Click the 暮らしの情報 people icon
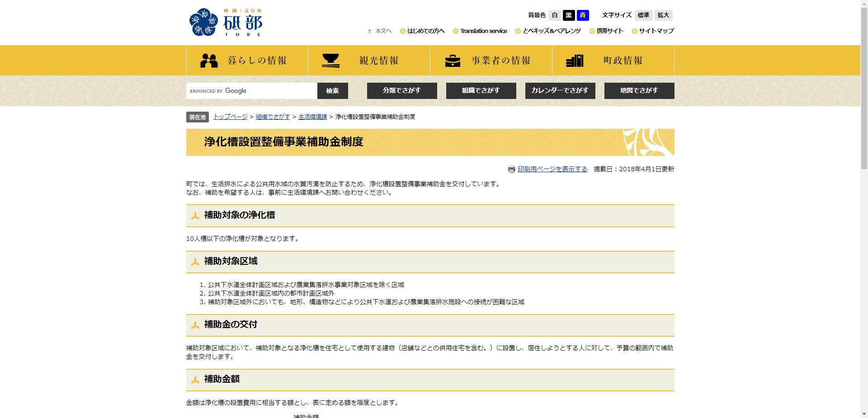Viewport: 868px width, 418px height. [208, 60]
